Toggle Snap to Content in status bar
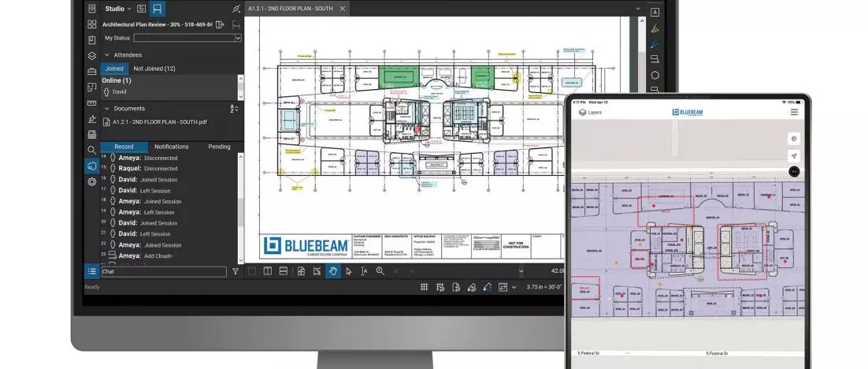This screenshot has height=369, width=868. (x=455, y=287)
